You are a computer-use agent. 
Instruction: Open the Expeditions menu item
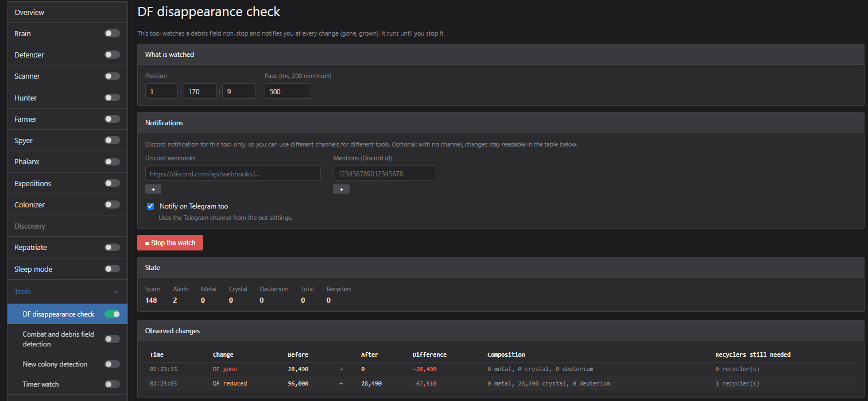pyautogui.click(x=33, y=183)
